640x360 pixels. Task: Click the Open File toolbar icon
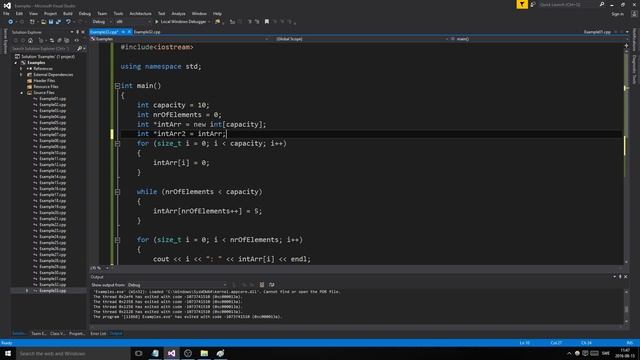coord(43,22)
